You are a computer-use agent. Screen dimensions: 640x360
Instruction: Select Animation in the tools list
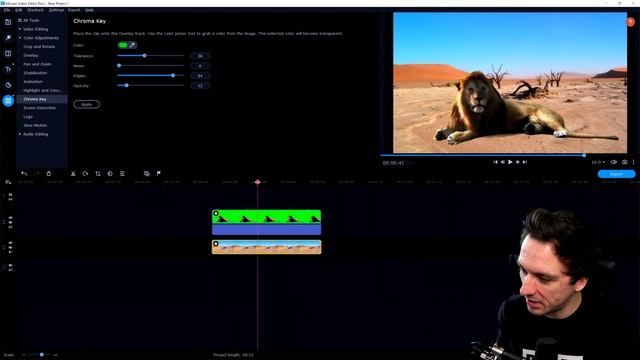pyautogui.click(x=33, y=82)
